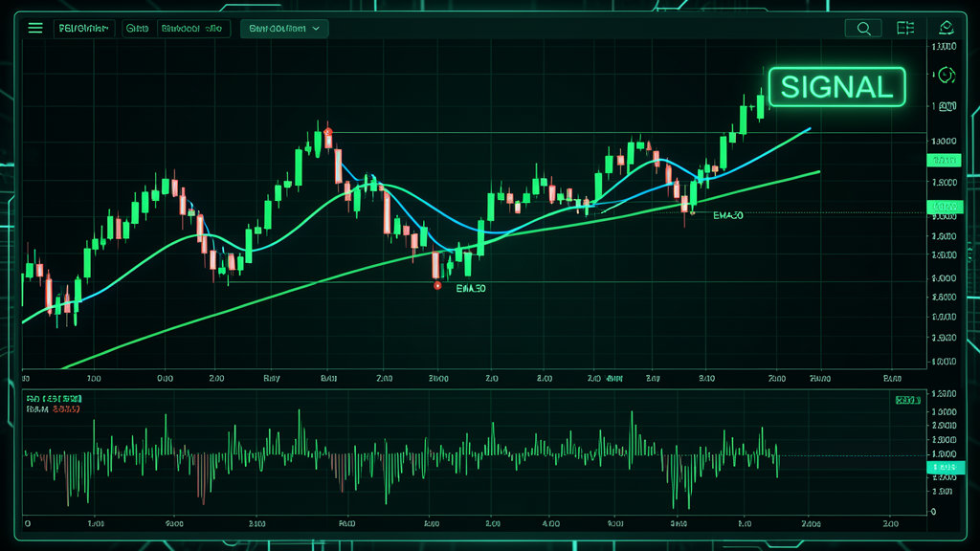Click the red marker at the chart low
Screen dimensions: 980x551
coord(437,285)
